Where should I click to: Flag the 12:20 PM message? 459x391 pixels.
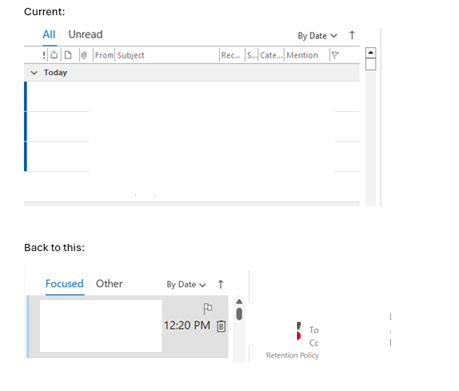coord(208,309)
